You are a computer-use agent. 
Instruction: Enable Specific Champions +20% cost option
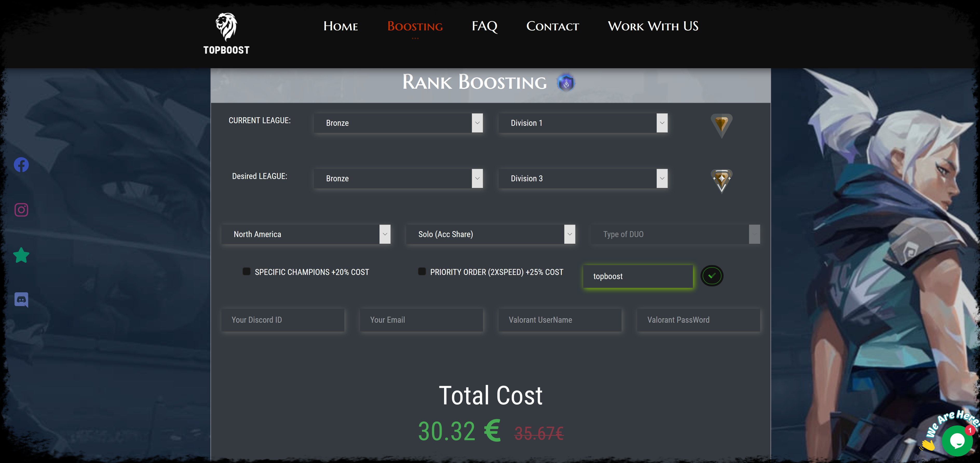247,271
